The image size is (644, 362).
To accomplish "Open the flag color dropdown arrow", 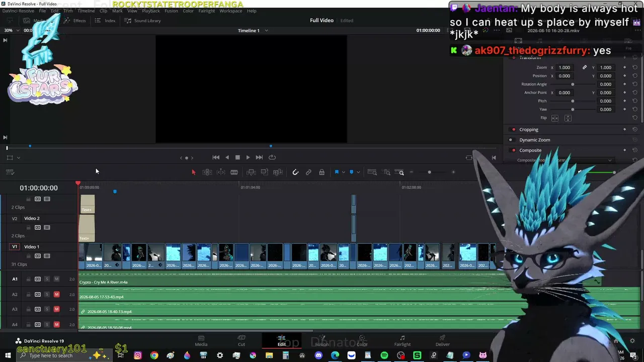I will coord(343,172).
